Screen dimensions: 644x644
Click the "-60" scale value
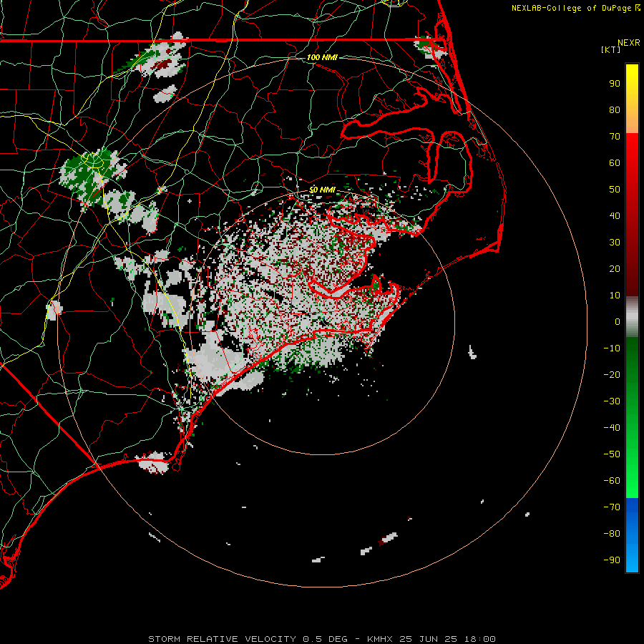pyautogui.click(x=612, y=481)
